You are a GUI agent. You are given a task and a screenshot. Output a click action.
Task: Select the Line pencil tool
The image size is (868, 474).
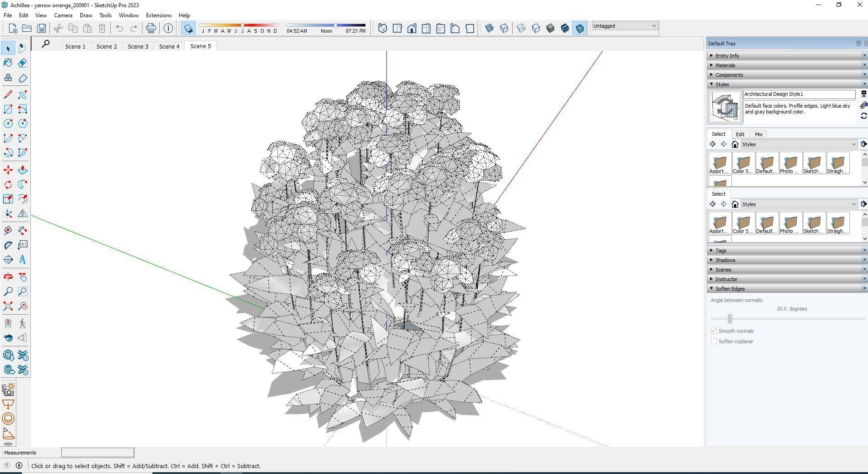point(8,94)
